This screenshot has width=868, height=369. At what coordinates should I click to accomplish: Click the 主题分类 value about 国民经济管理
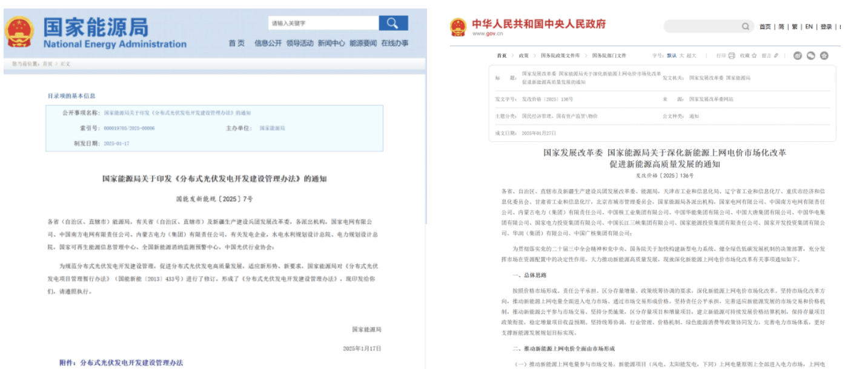559,116
